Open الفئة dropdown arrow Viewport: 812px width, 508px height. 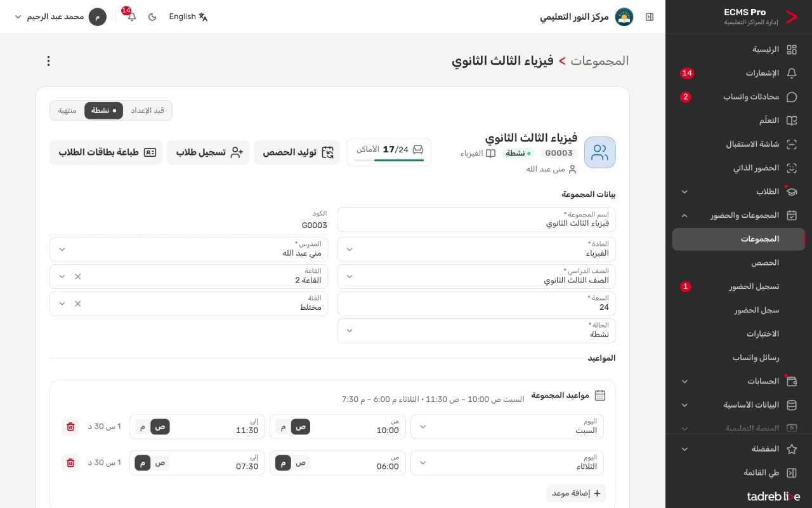(x=62, y=304)
